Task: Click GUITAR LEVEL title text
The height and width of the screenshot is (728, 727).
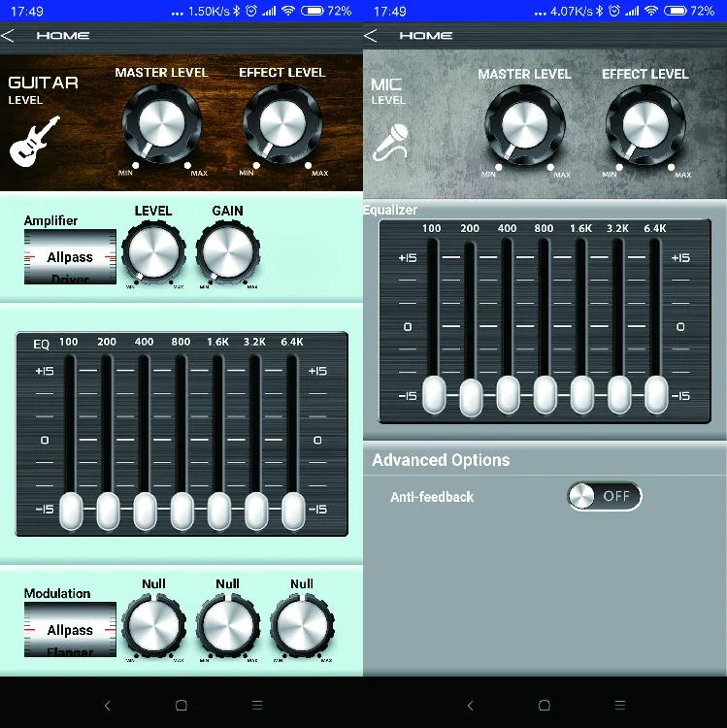Action: pyautogui.click(x=43, y=89)
